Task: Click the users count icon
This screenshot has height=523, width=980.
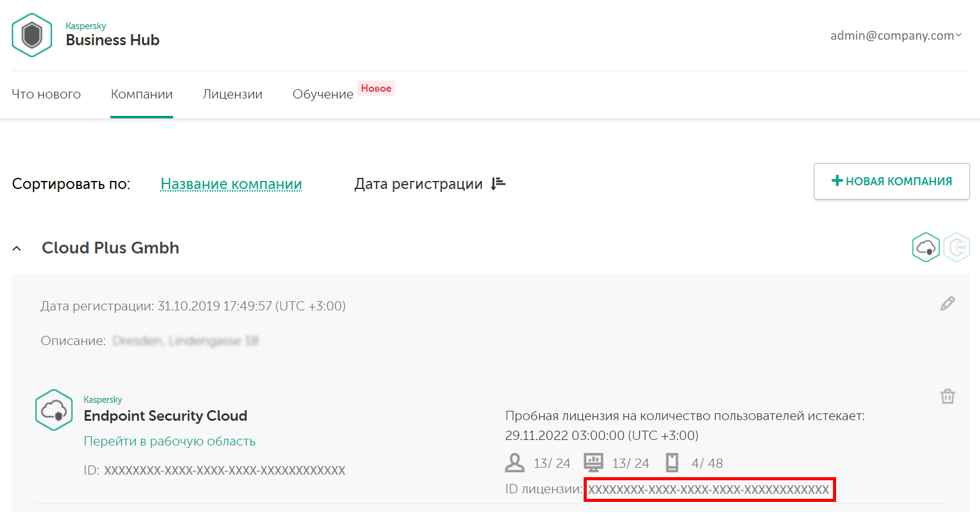Action: coord(515,462)
